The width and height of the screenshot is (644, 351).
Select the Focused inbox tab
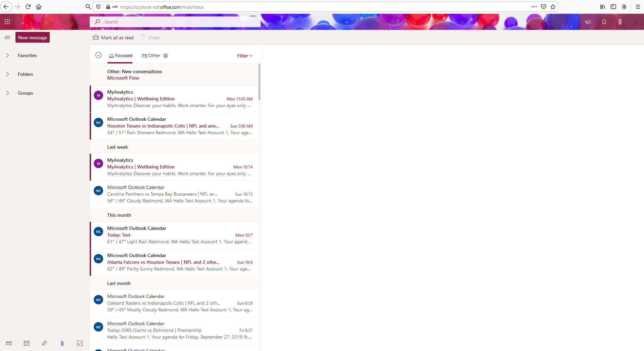click(x=120, y=55)
